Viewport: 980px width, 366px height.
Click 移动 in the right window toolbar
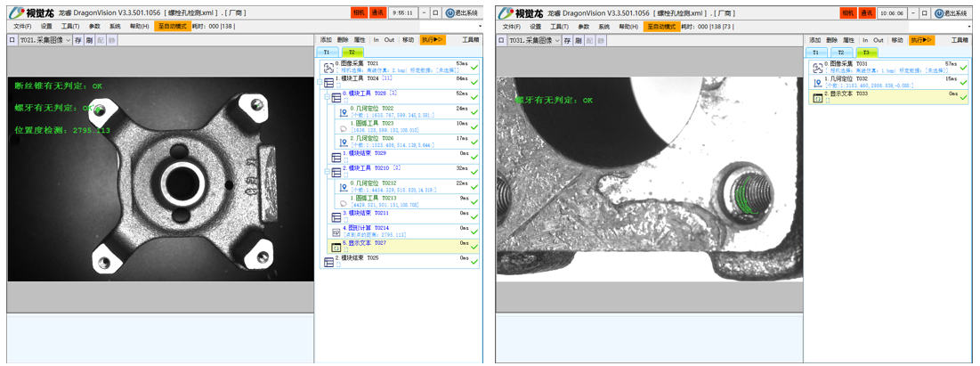(x=897, y=40)
